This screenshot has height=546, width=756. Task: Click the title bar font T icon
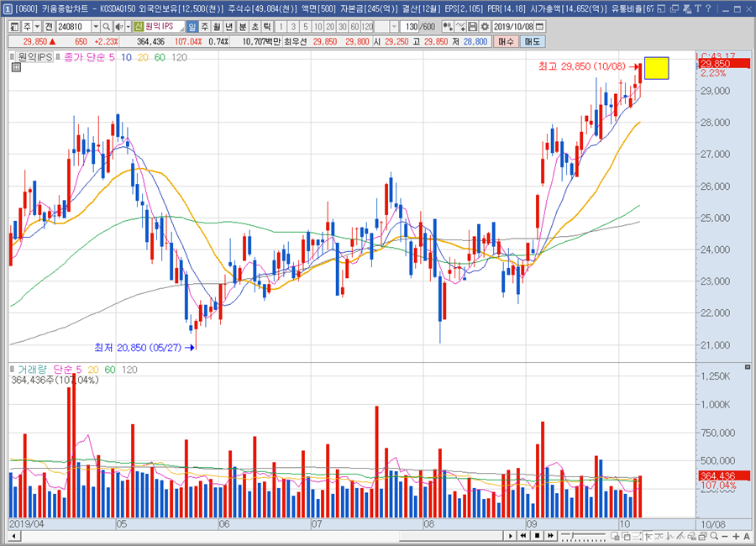tap(698, 8)
